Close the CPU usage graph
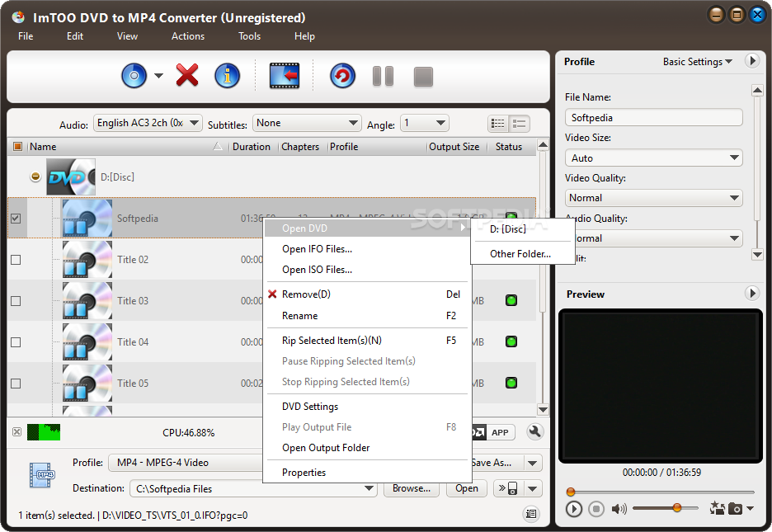Image resolution: width=772 pixels, height=532 pixels. [x=16, y=432]
